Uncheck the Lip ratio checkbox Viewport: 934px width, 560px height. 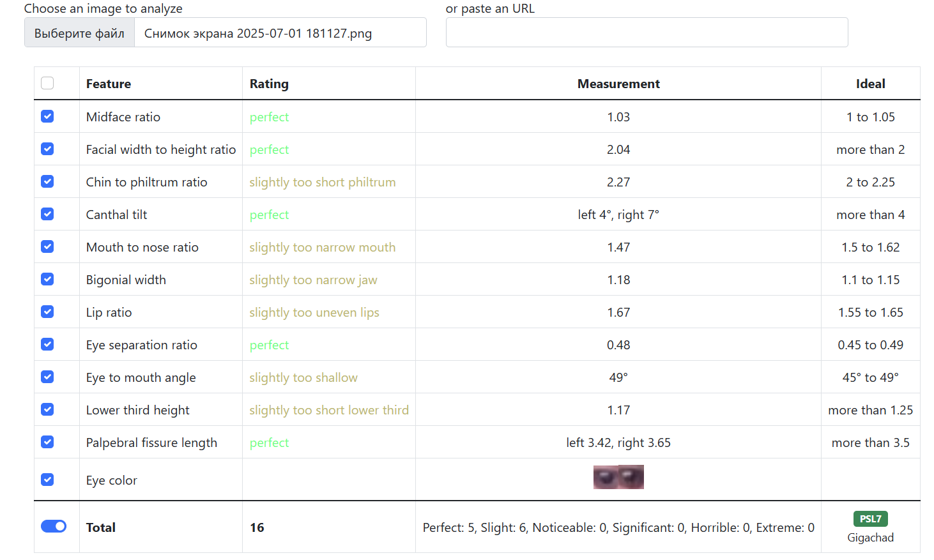point(47,312)
